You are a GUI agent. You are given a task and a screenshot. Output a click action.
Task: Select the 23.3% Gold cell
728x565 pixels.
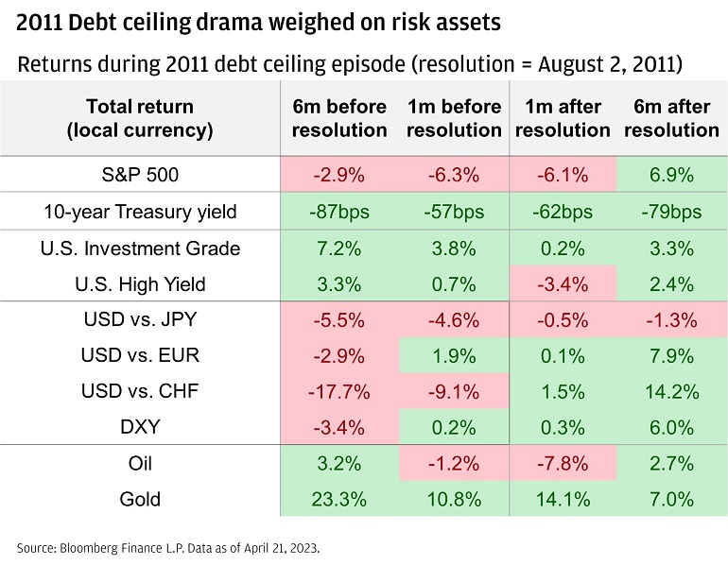[x=339, y=499]
